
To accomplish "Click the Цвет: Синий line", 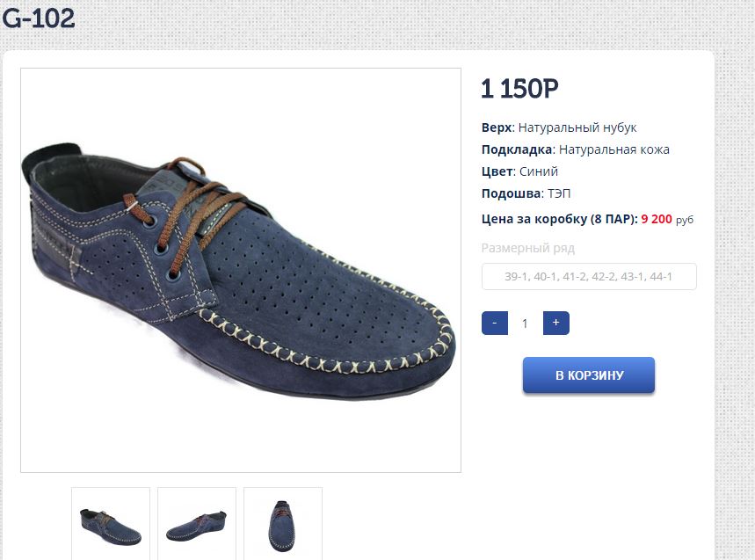I will coord(519,171).
